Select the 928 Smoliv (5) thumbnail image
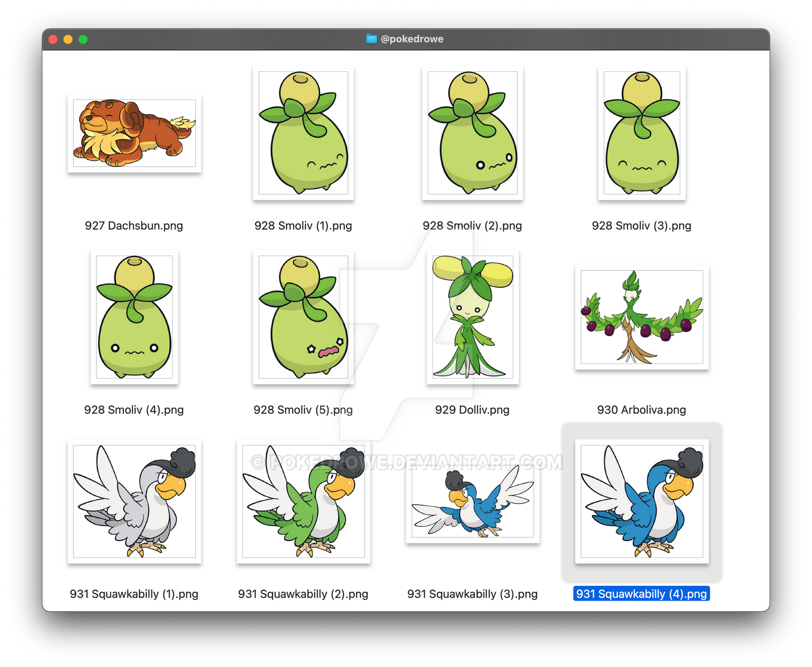Image resolution: width=812 pixels, height=667 pixels. click(x=303, y=317)
